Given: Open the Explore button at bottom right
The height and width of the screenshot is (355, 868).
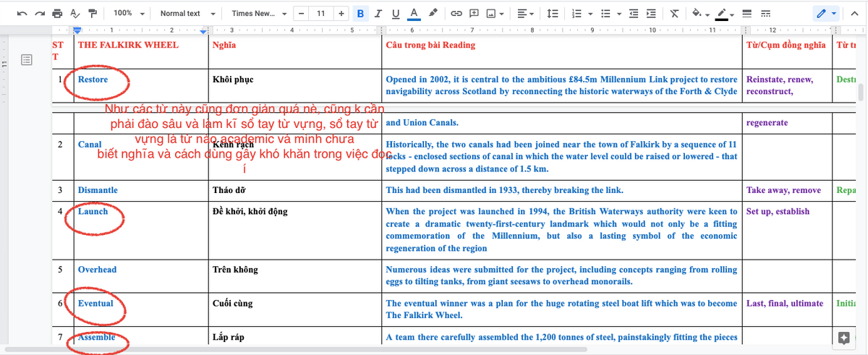Looking at the screenshot, I should (843, 338).
